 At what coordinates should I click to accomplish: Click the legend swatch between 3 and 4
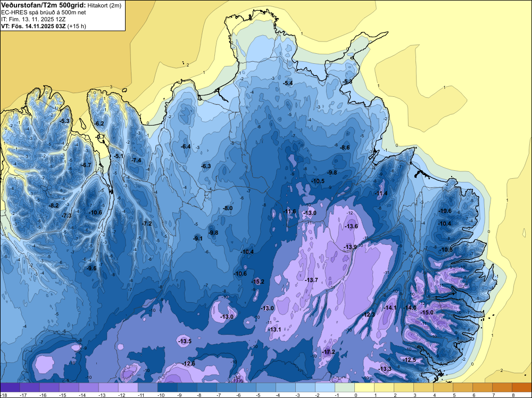click(x=423, y=387)
